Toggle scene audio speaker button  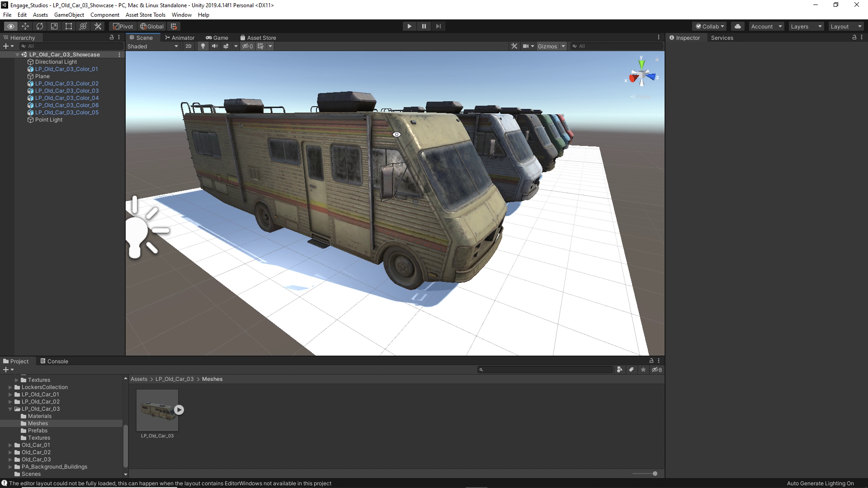click(x=215, y=46)
